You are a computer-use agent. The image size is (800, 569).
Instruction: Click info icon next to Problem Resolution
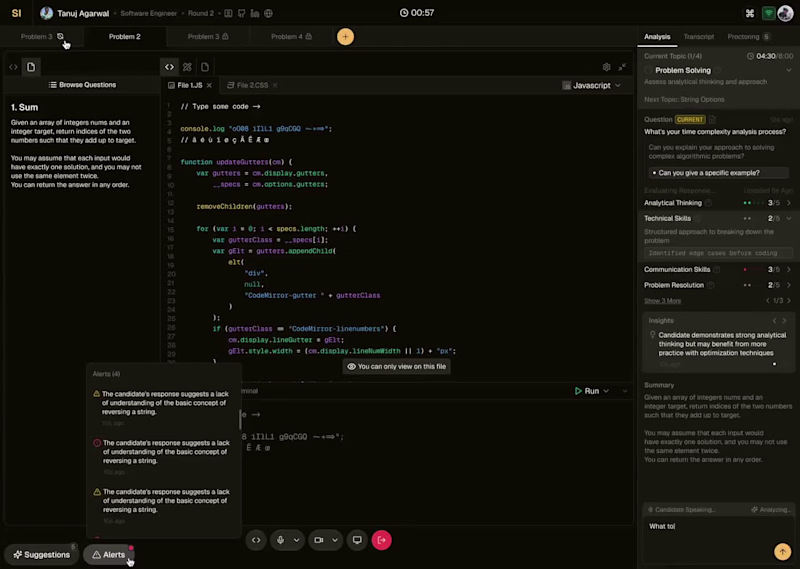coord(710,285)
